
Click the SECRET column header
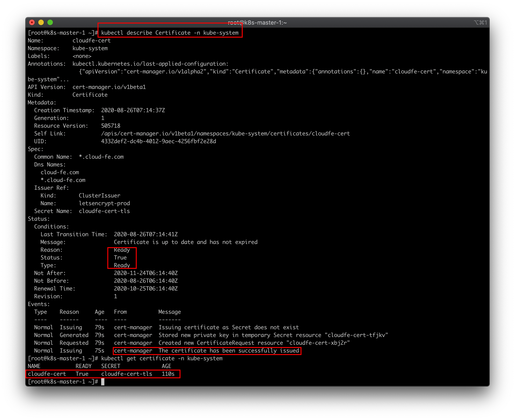pos(111,366)
